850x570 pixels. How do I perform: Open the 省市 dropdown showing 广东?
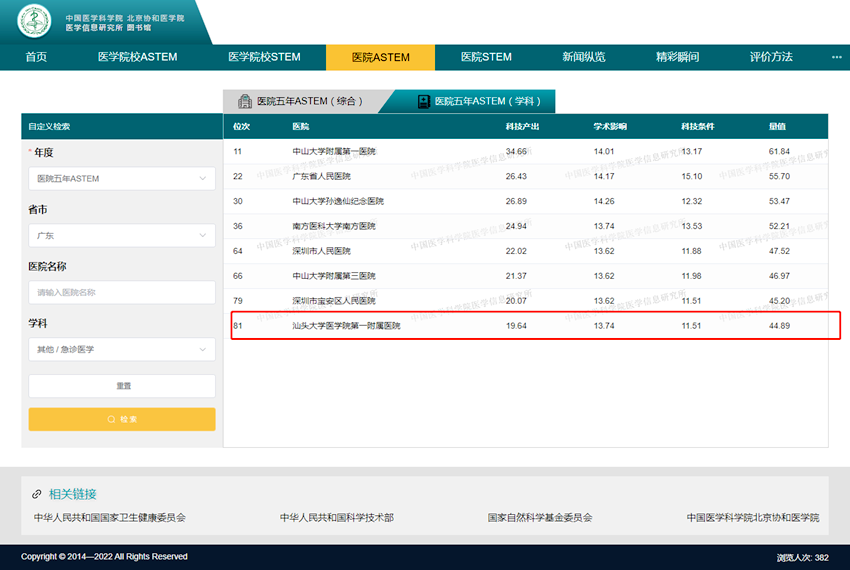click(122, 235)
